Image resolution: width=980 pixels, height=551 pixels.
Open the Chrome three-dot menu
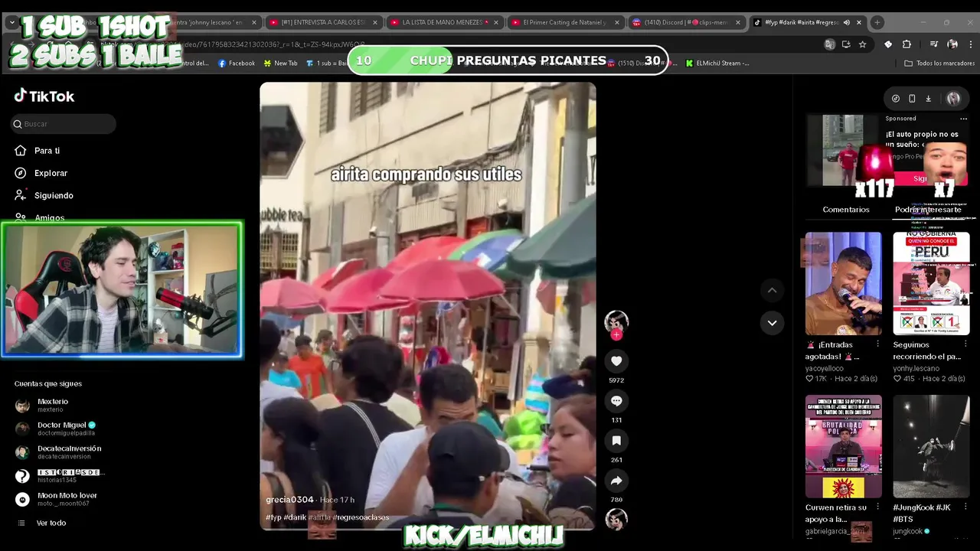(971, 44)
